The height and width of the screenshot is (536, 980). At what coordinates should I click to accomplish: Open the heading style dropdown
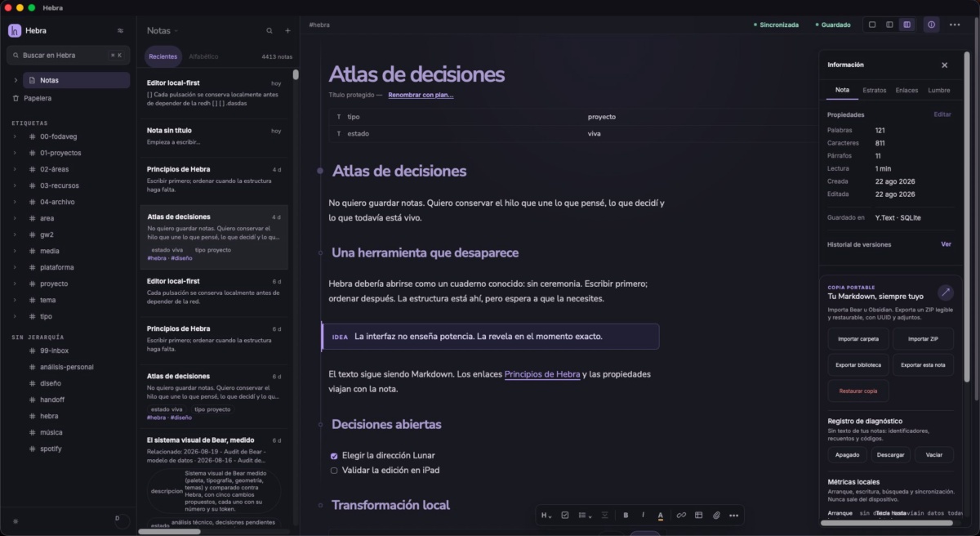tap(546, 515)
